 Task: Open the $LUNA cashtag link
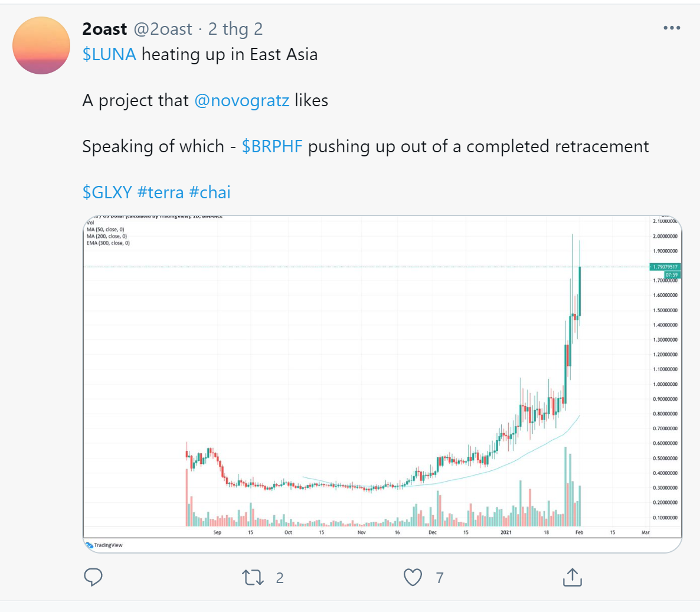coord(109,54)
